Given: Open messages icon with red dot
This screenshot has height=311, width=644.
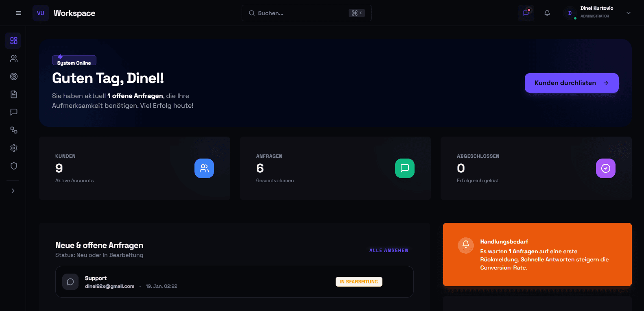Looking at the screenshot, I should click(x=526, y=13).
